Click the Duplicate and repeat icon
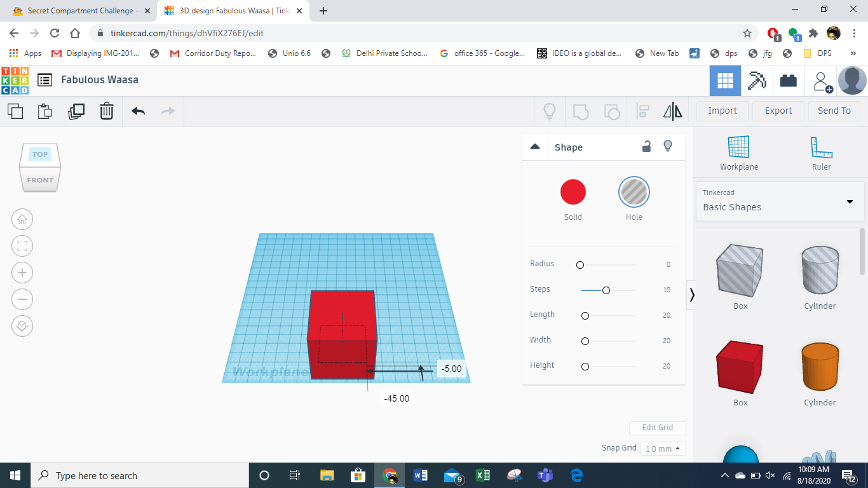This screenshot has width=868, height=488. coord(76,111)
